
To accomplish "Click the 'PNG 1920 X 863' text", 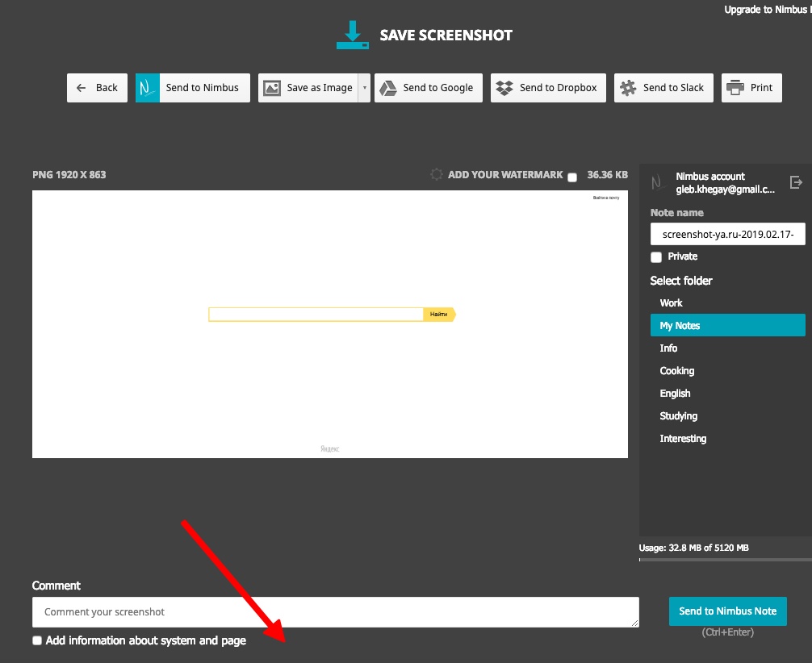I will [x=69, y=175].
